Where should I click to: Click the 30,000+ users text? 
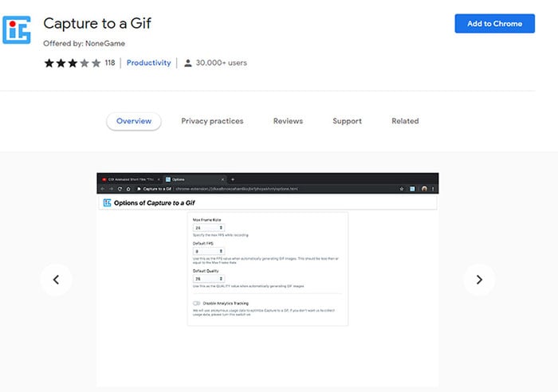click(x=222, y=63)
